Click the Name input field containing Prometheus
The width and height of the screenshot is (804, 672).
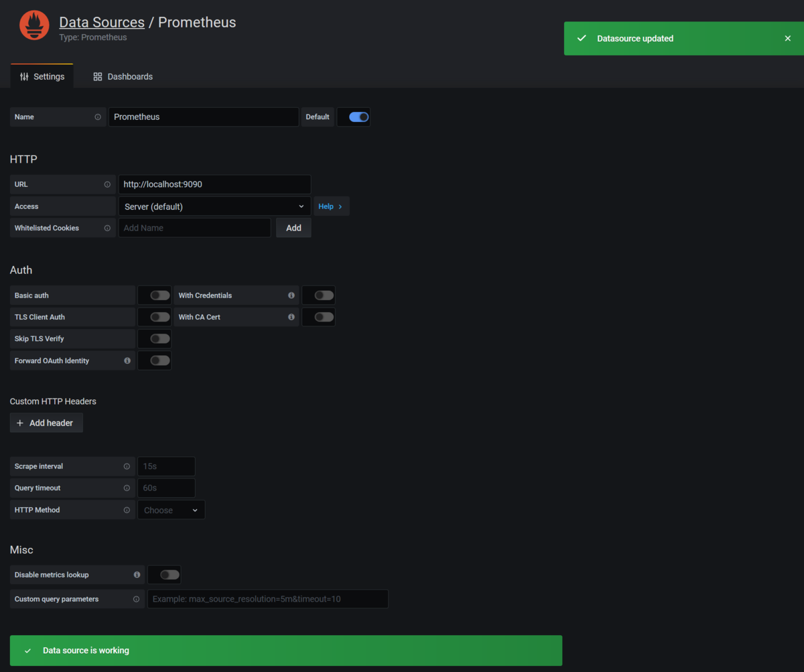204,117
